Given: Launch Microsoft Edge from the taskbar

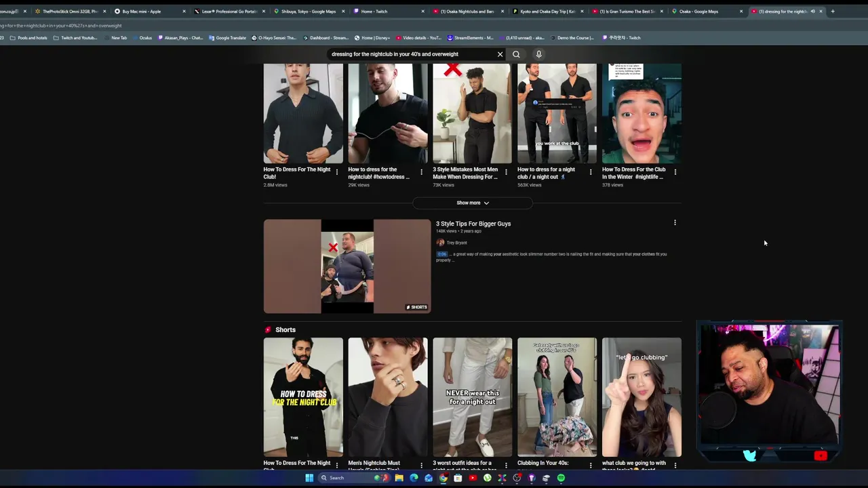Looking at the screenshot, I should tap(414, 478).
